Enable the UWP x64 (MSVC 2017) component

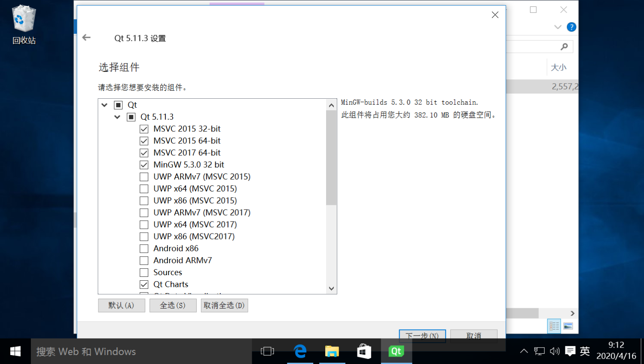(x=144, y=224)
